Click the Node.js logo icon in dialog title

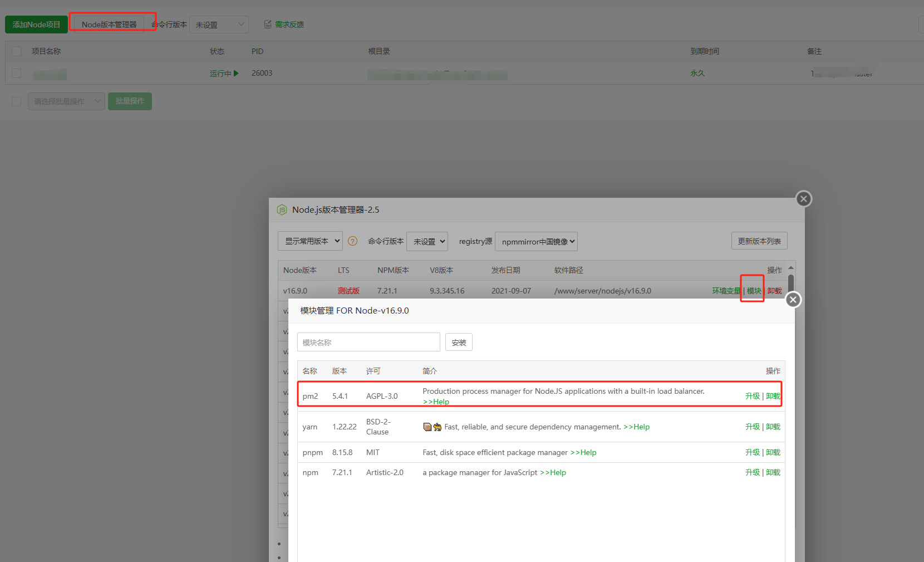pyautogui.click(x=282, y=210)
